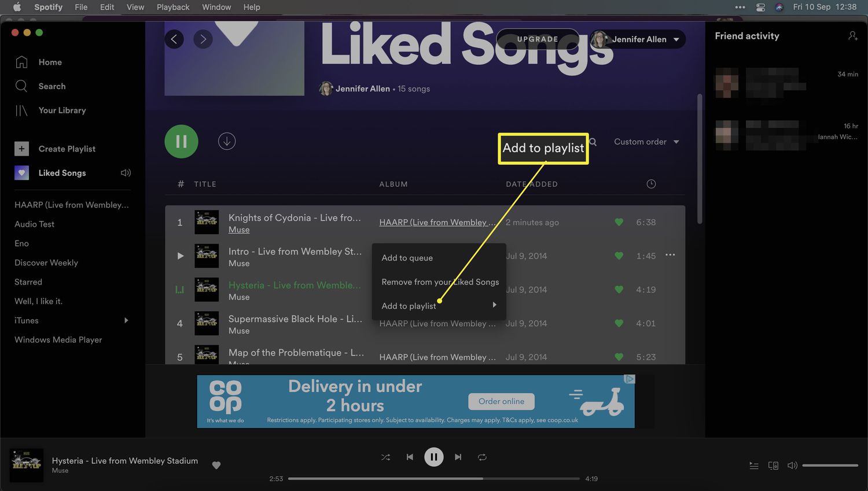Image resolution: width=868 pixels, height=491 pixels.
Task: Open the Playback menu
Action: click(173, 7)
